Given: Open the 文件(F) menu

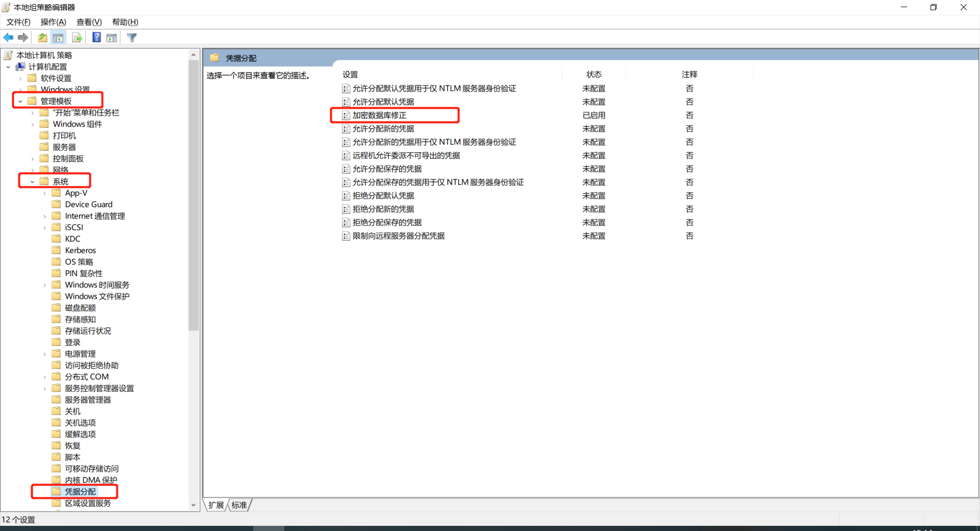Looking at the screenshot, I should [18, 22].
